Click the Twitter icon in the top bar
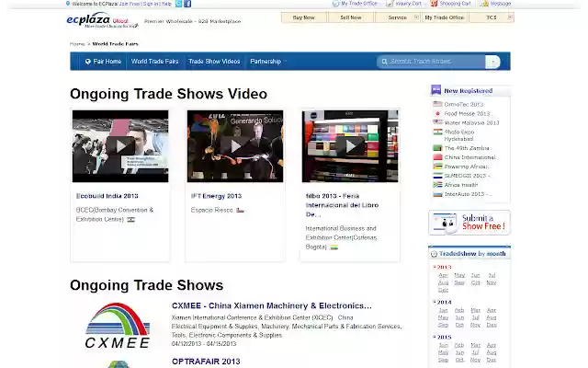The height and width of the screenshot is (368, 588). pos(179,4)
